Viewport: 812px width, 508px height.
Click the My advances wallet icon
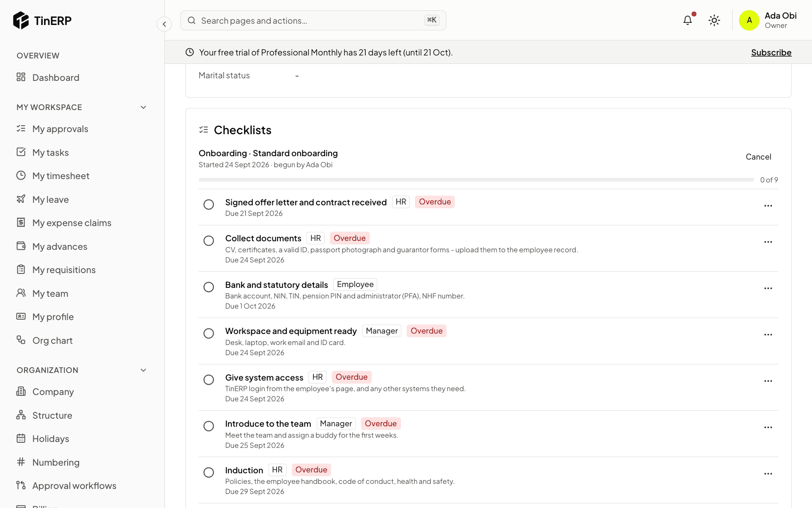21,246
